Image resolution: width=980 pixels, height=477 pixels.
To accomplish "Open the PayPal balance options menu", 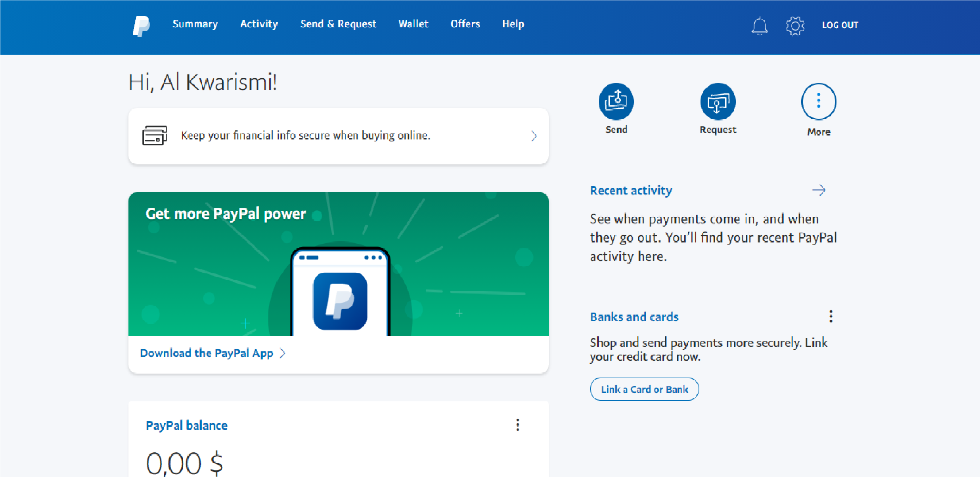I will click(x=517, y=425).
